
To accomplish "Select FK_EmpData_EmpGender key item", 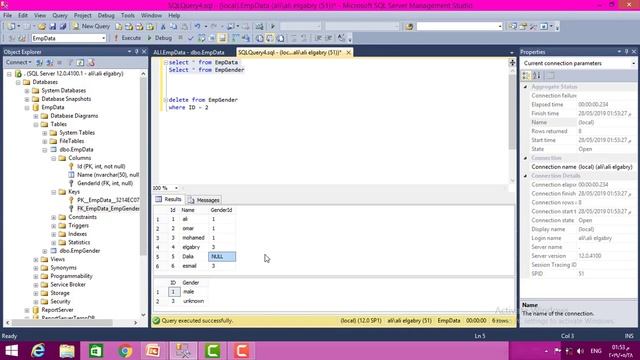I will 108,209.
